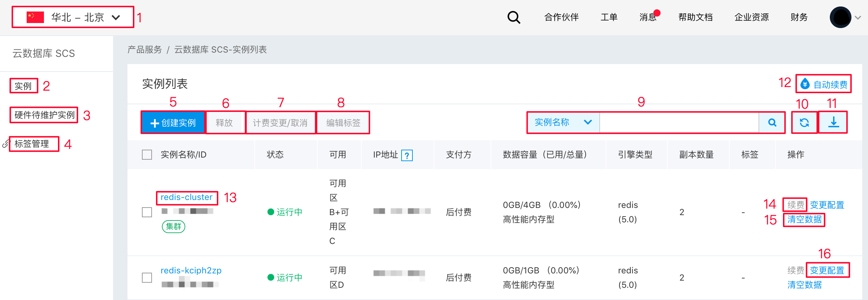This screenshot has height=300, width=868.
Task: Open the redis-kciph2zp instance link
Action: pyautogui.click(x=191, y=271)
